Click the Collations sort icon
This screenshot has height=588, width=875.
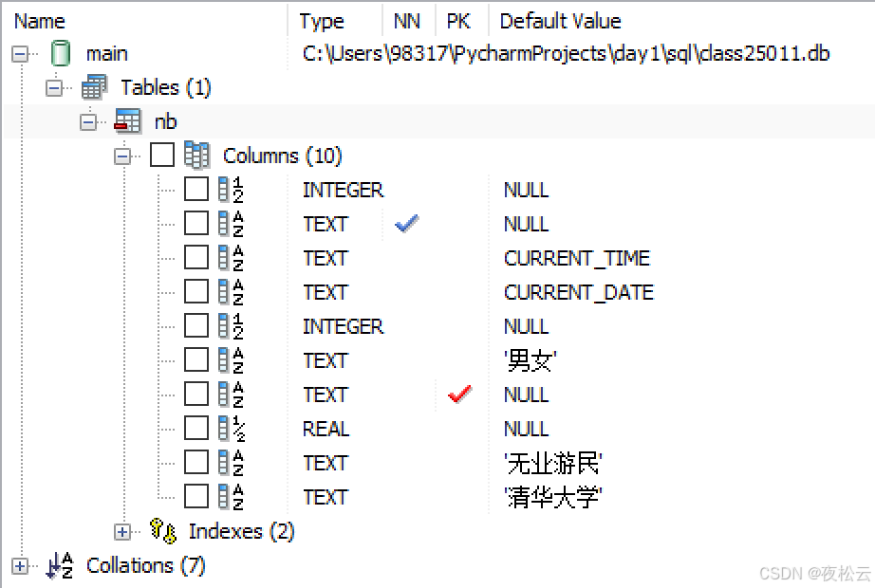[61, 565]
